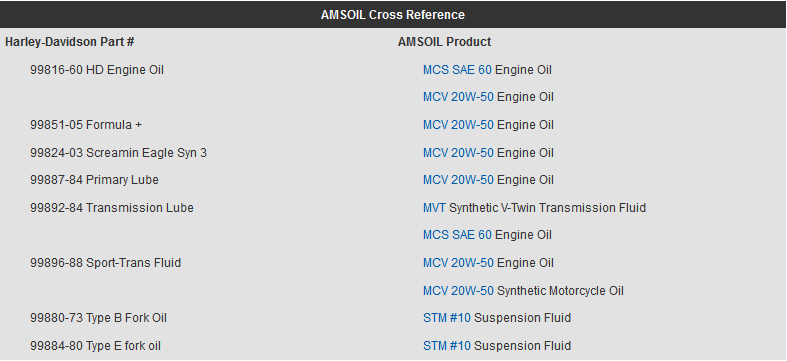Follow MCV 20W-50 link for Screamin Eagle Syn 3

coord(458,153)
